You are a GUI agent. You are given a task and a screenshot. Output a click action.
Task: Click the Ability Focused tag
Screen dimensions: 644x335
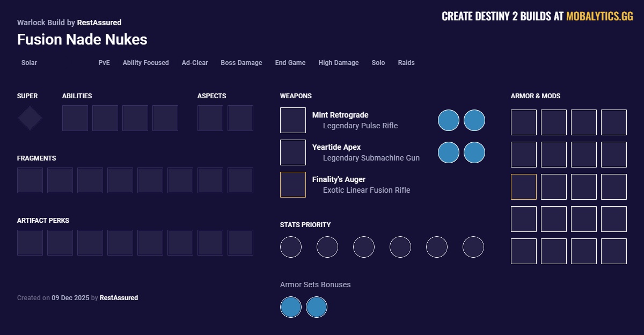(145, 63)
